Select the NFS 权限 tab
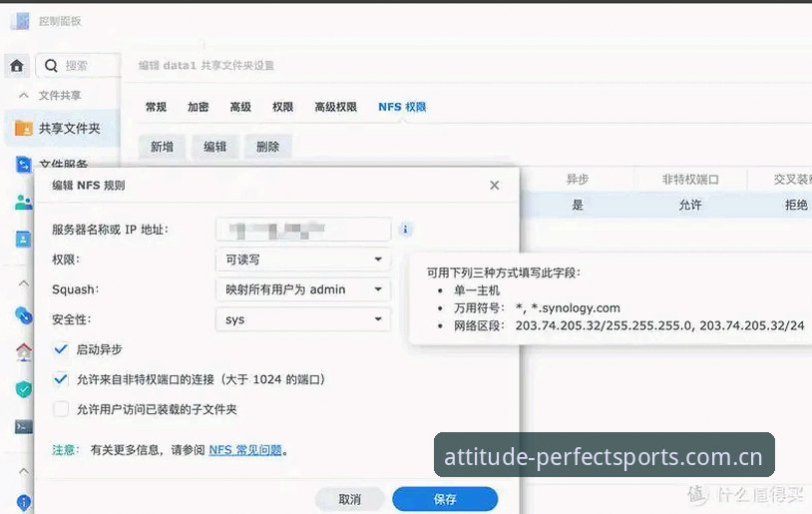Viewport: 812px width, 514px height. [x=402, y=107]
